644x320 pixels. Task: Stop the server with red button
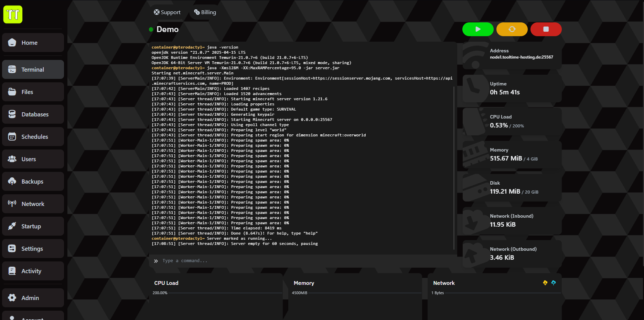pos(546,29)
